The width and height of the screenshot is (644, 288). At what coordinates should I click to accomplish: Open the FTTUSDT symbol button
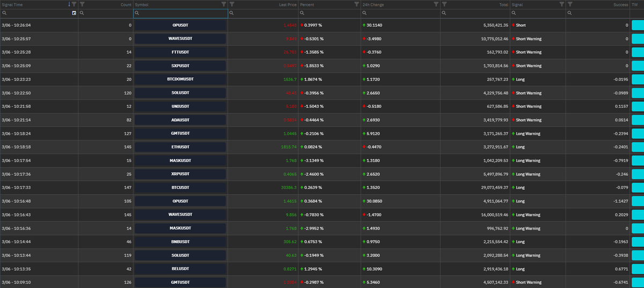(x=180, y=52)
